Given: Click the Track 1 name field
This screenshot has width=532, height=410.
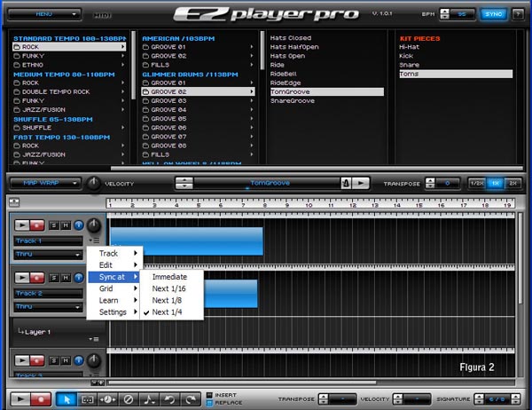Looking at the screenshot, I should [48, 240].
